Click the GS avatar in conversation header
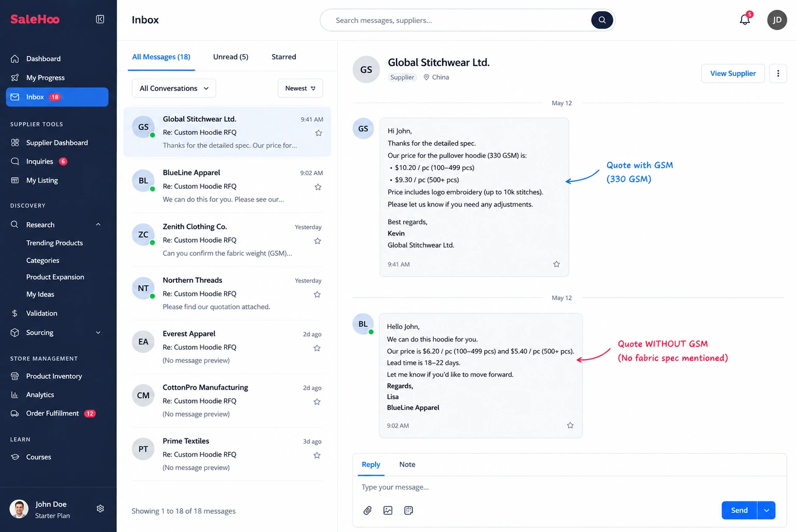The height and width of the screenshot is (532, 796). [366, 70]
